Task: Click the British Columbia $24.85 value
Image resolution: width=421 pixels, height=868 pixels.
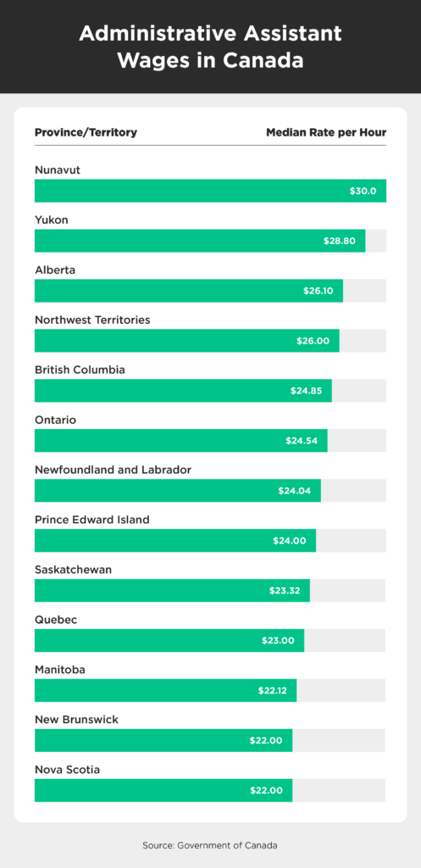Action: coord(306,391)
